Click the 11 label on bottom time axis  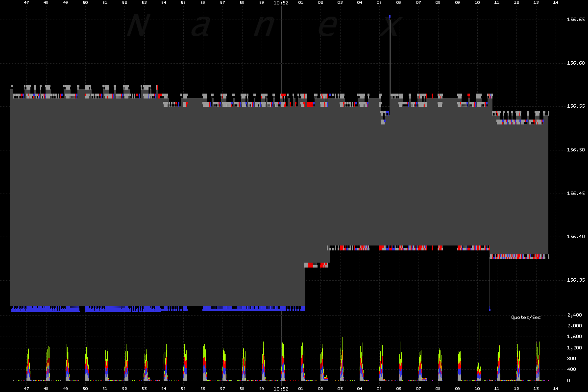pyautogui.click(x=497, y=389)
